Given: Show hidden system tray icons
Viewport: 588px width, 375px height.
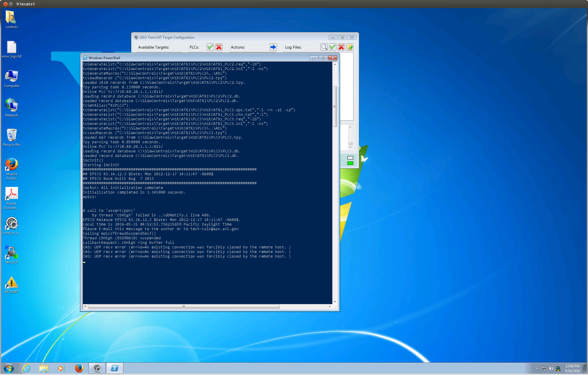Looking at the screenshot, I should [537, 368].
